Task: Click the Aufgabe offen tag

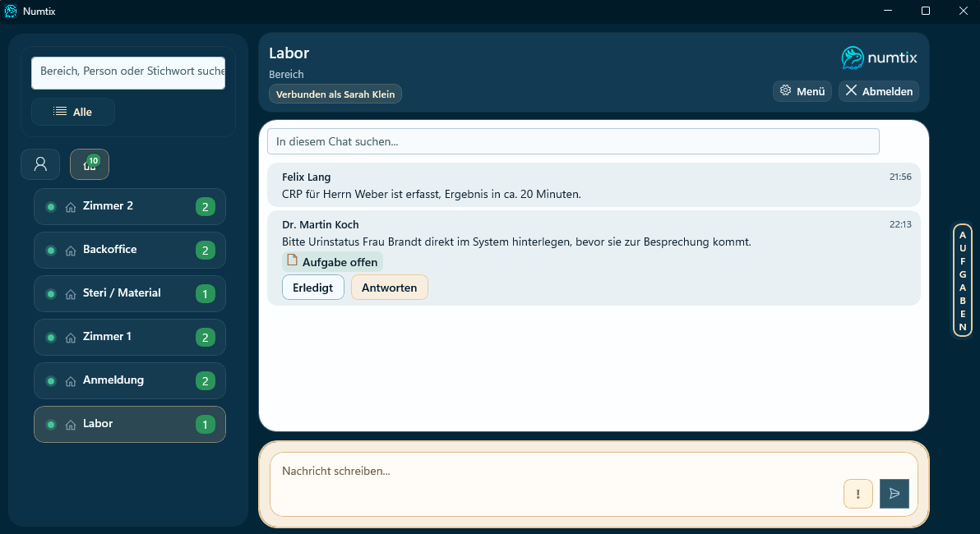Action: (x=332, y=262)
